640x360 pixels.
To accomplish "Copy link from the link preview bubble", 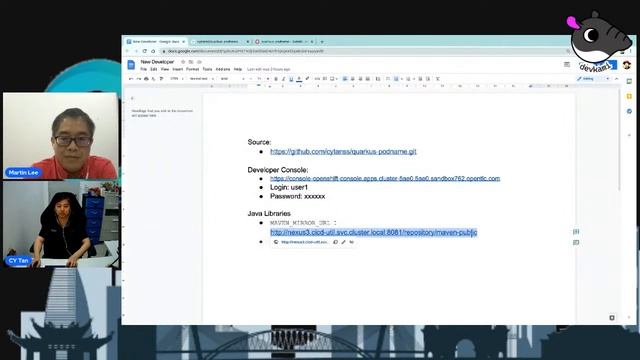I will [x=336, y=242].
